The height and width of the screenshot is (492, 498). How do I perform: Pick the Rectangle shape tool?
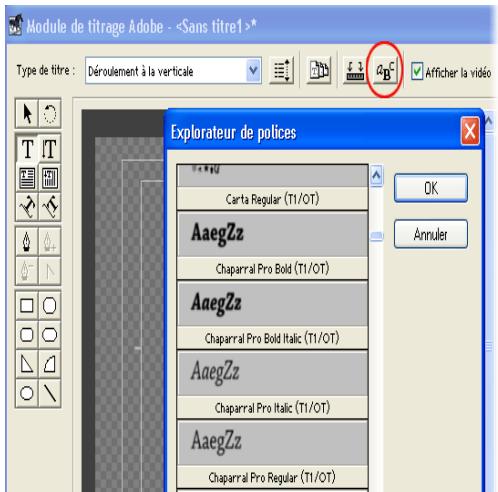(27, 305)
